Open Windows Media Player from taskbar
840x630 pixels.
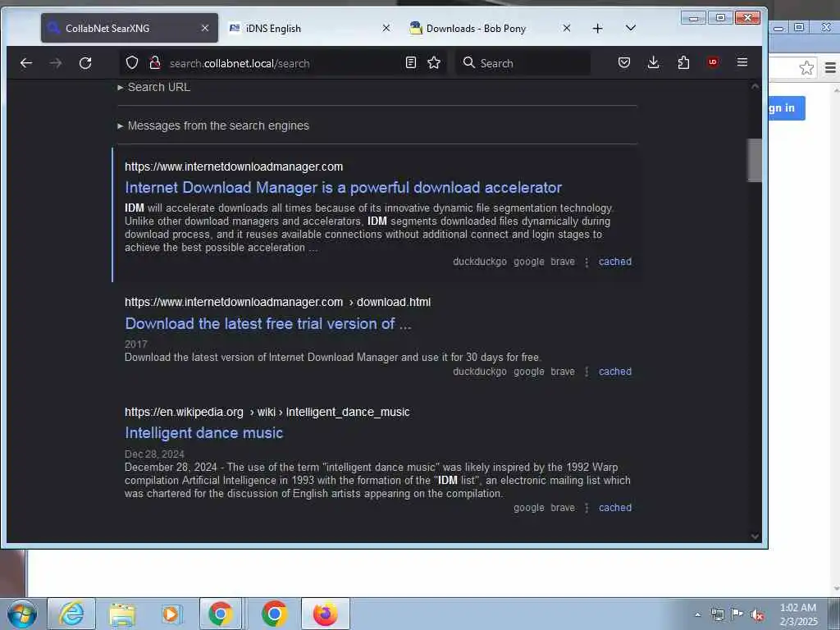pos(171,614)
